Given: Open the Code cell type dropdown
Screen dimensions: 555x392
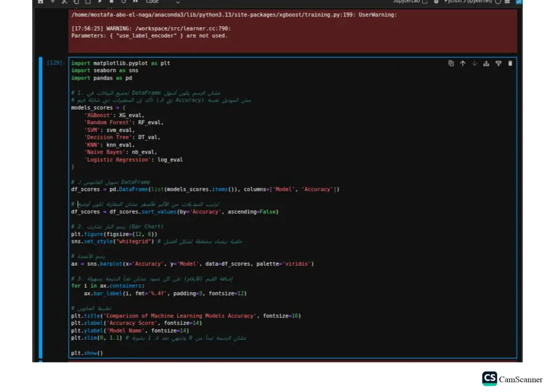Looking at the screenshot, I should coord(163,2).
